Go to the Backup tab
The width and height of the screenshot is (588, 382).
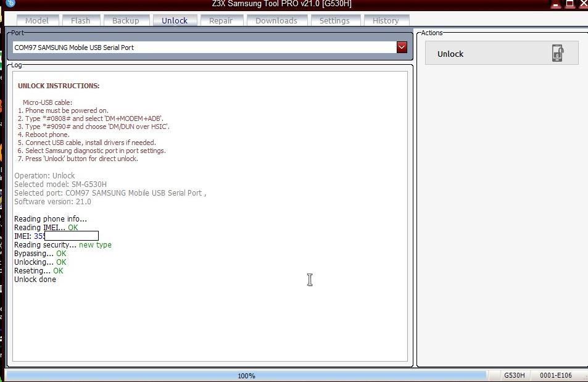pos(125,20)
